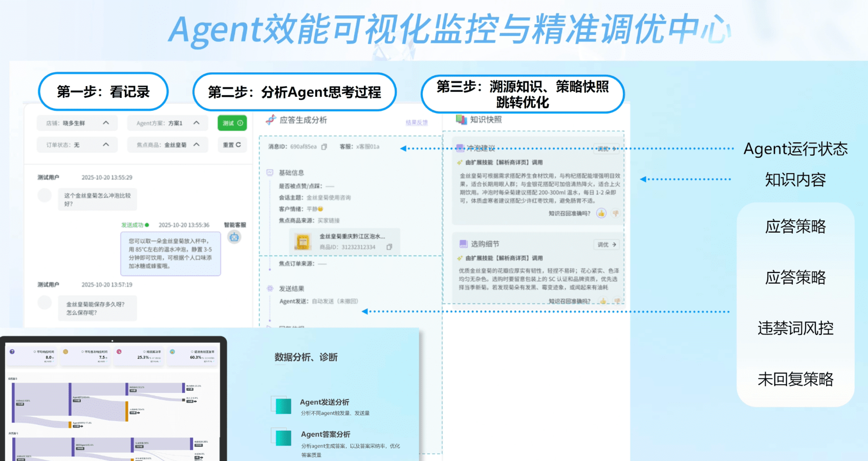This screenshot has width=868, height=461.
Task: Click the 知识快照 books icon
Action: pos(461,120)
